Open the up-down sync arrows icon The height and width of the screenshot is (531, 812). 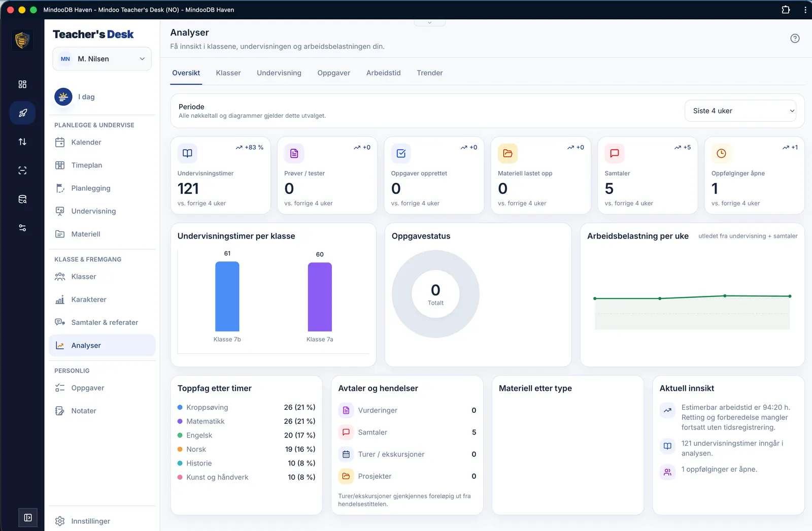point(22,142)
